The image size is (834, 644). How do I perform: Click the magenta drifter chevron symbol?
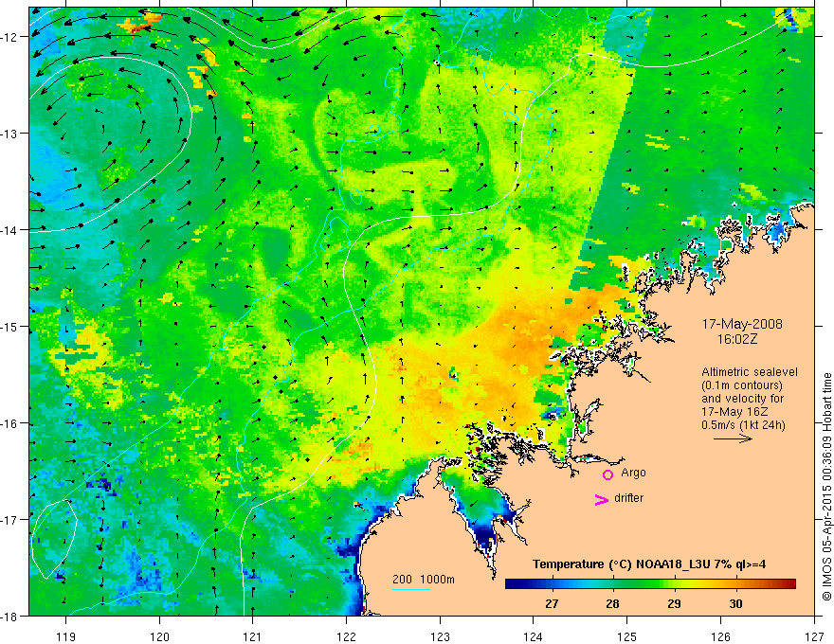[x=600, y=500]
